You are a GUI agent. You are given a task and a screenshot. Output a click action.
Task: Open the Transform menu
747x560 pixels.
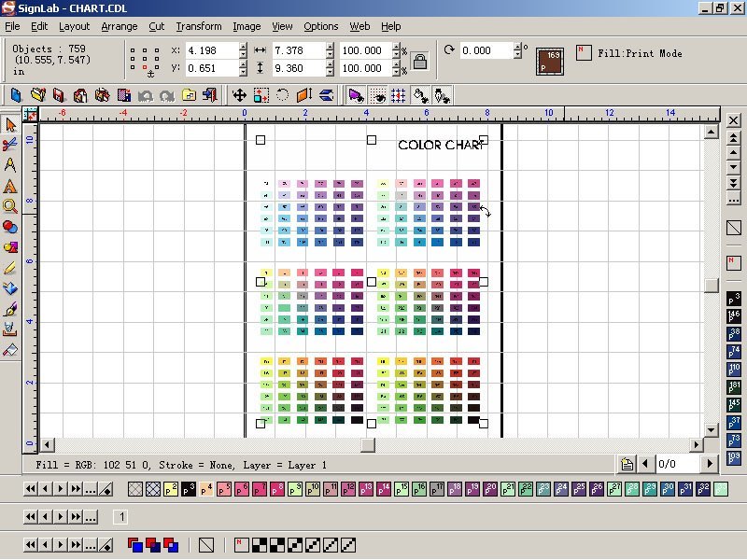coord(199,26)
